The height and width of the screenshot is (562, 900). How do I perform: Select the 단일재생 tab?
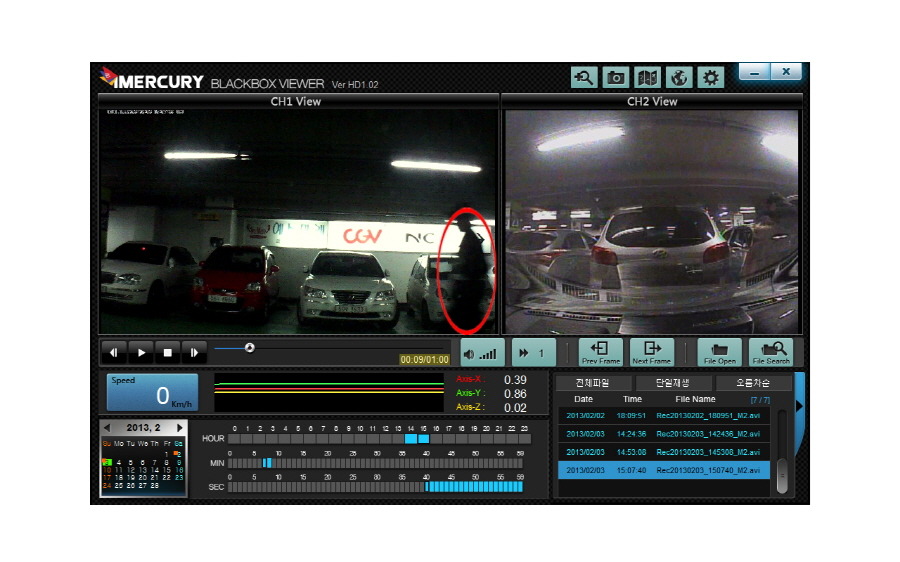(672, 383)
